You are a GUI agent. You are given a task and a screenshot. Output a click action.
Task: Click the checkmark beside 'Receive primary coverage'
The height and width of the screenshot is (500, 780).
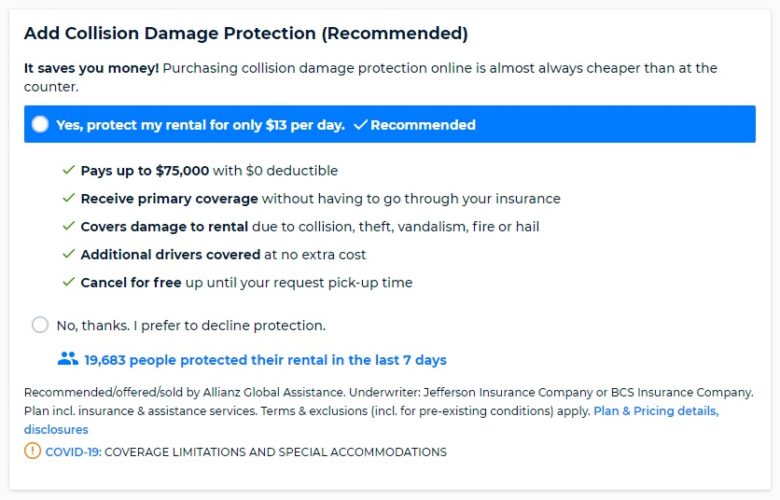pyautogui.click(x=68, y=199)
